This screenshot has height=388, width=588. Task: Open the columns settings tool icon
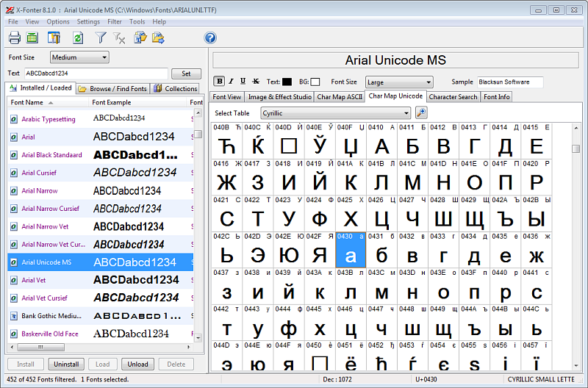coord(54,37)
